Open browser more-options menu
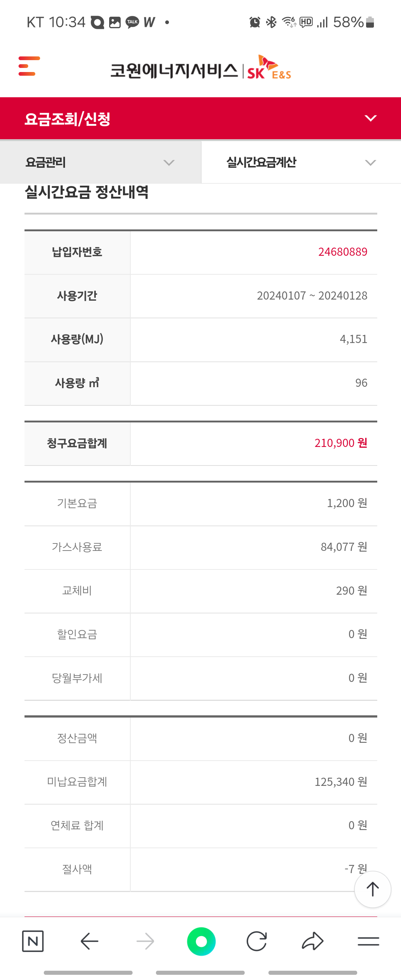 [368, 941]
